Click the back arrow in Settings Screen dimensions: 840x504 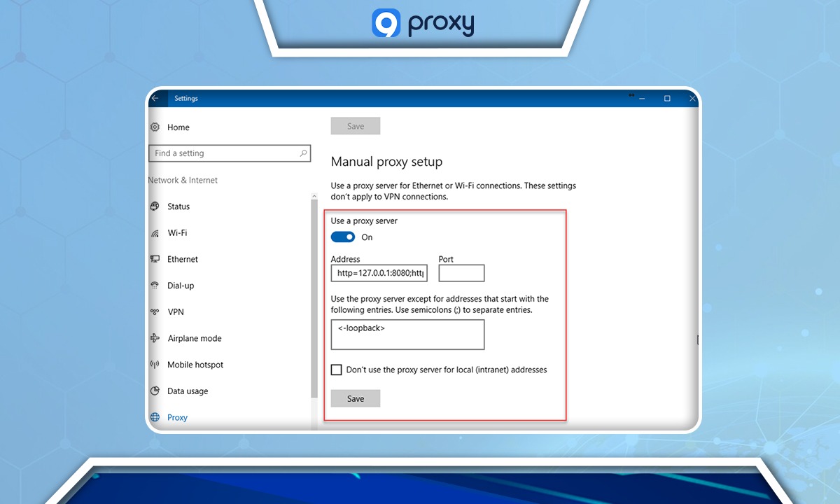pyautogui.click(x=155, y=98)
